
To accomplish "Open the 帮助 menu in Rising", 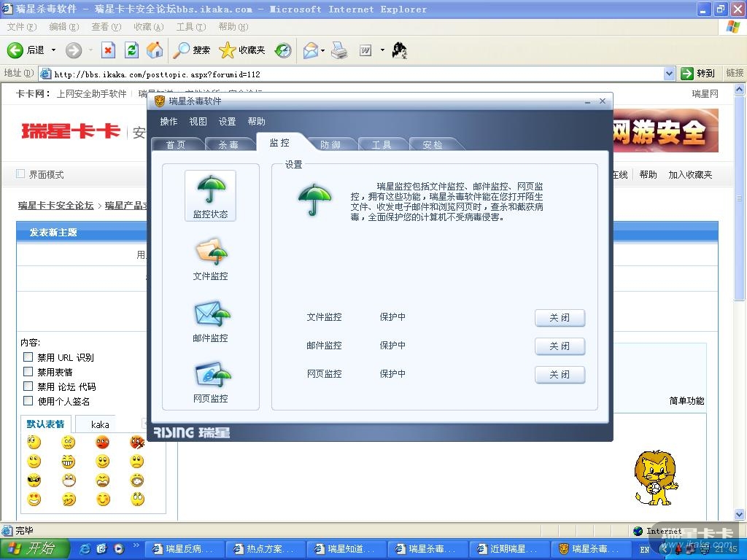I will [x=256, y=122].
